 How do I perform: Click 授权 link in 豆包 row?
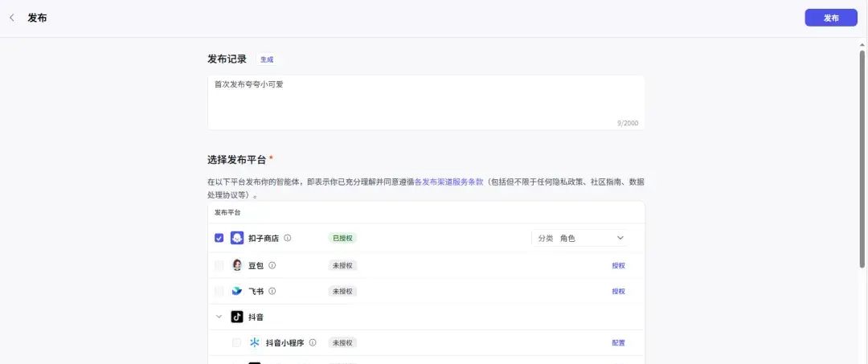tap(618, 265)
